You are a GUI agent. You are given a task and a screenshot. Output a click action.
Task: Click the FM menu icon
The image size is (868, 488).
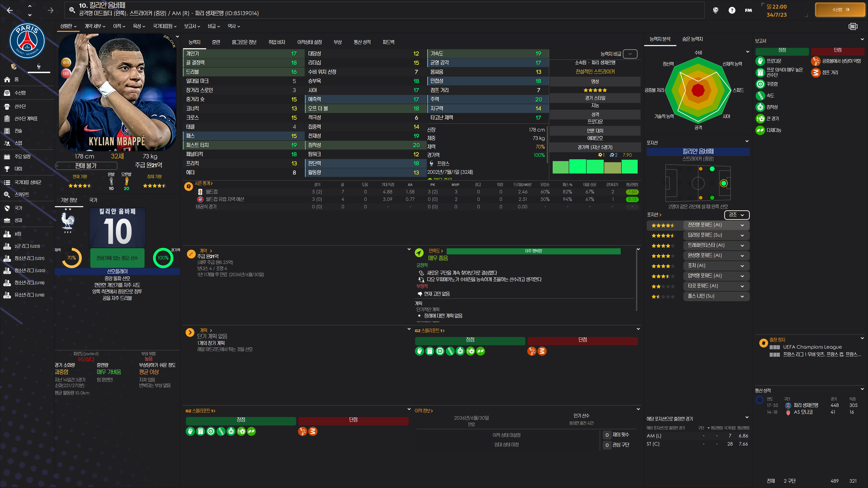(748, 10)
